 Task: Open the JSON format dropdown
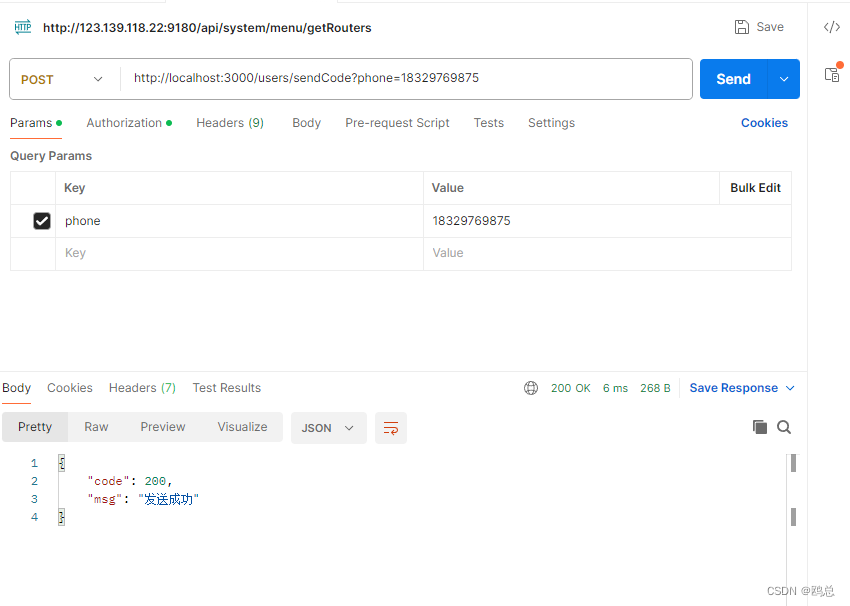click(x=329, y=428)
